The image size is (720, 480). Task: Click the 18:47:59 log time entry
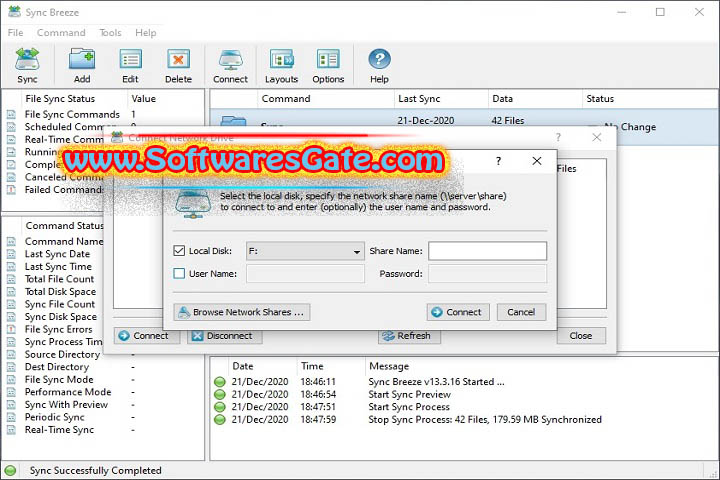tap(318, 419)
